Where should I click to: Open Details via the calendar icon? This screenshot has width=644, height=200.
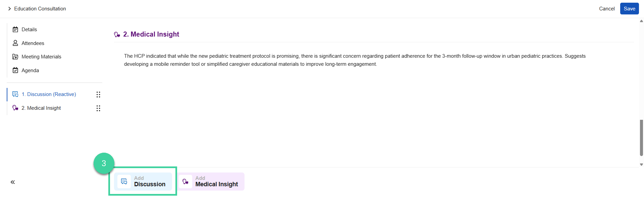click(x=15, y=29)
